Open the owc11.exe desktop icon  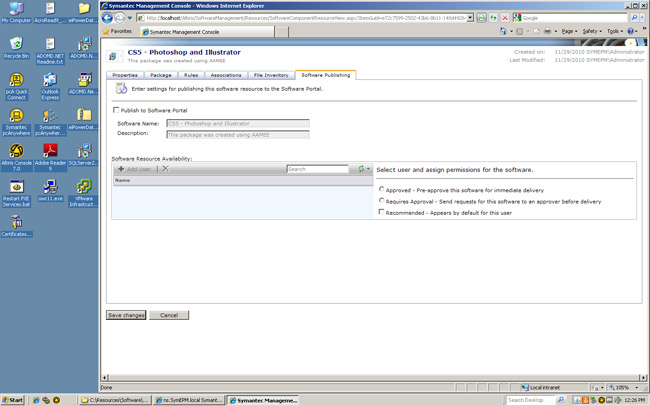(50, 190)
